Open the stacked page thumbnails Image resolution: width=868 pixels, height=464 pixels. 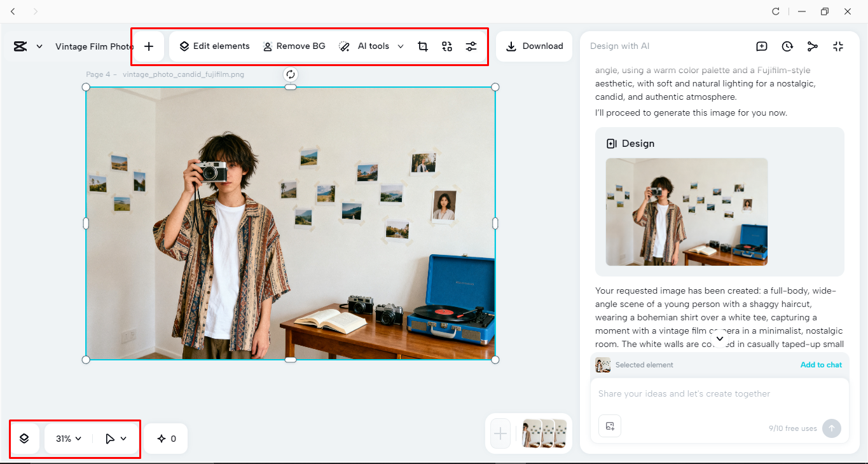(x=544, y=433)
